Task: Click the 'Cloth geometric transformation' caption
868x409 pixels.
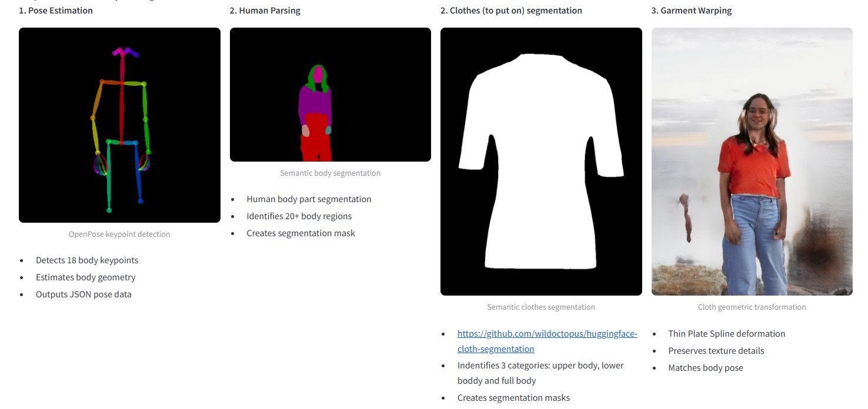Action: pyautogui.click(x=752, y=307)
